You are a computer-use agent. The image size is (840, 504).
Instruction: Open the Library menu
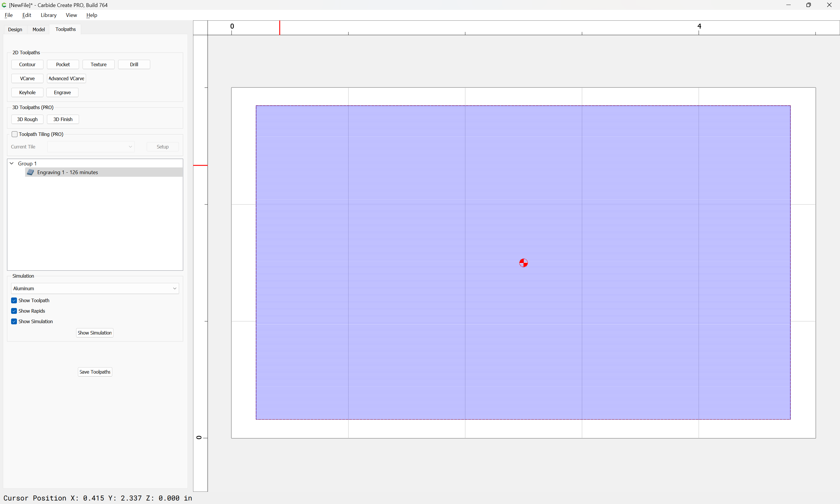click(48, 15)
